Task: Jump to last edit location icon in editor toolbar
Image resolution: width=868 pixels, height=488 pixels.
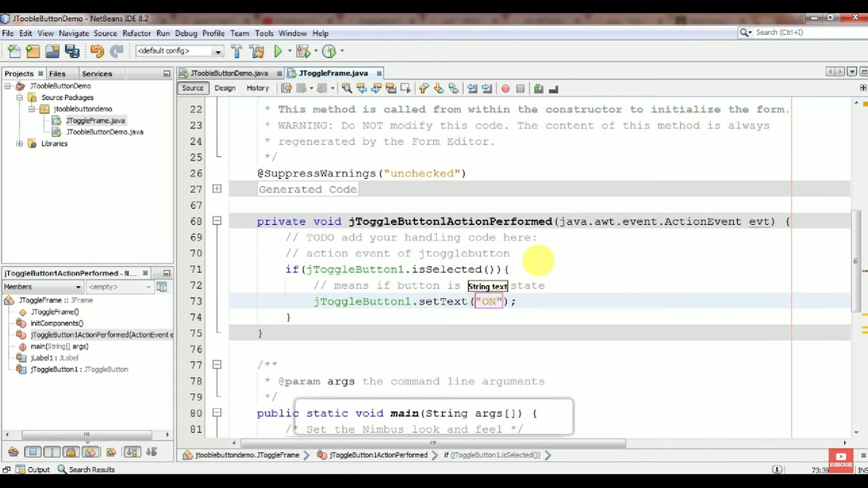Action: click(x=287, y=88)
